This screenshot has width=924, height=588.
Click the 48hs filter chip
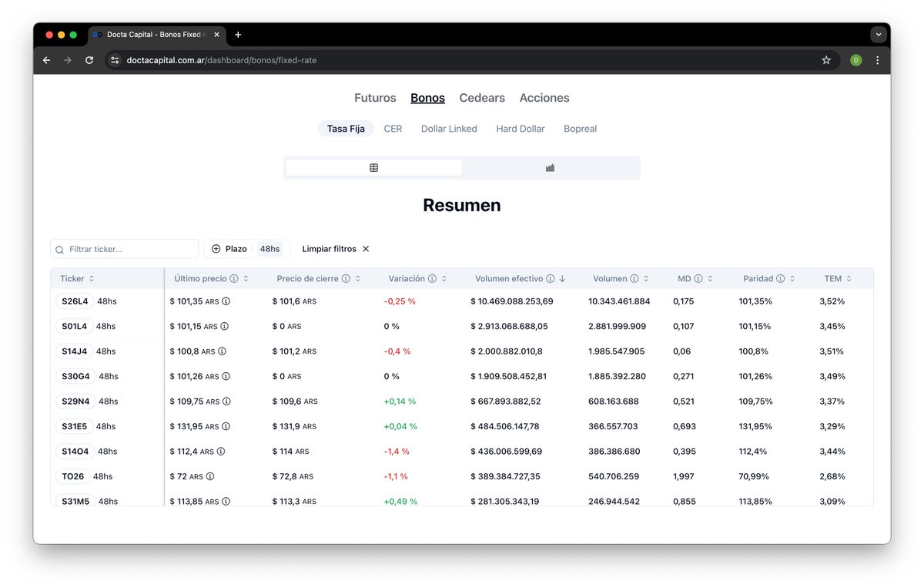269,249
